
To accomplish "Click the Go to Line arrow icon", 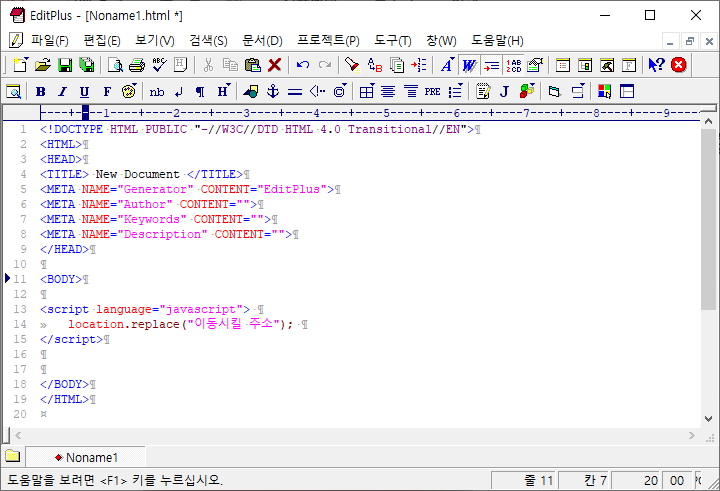I will [419, 65].
